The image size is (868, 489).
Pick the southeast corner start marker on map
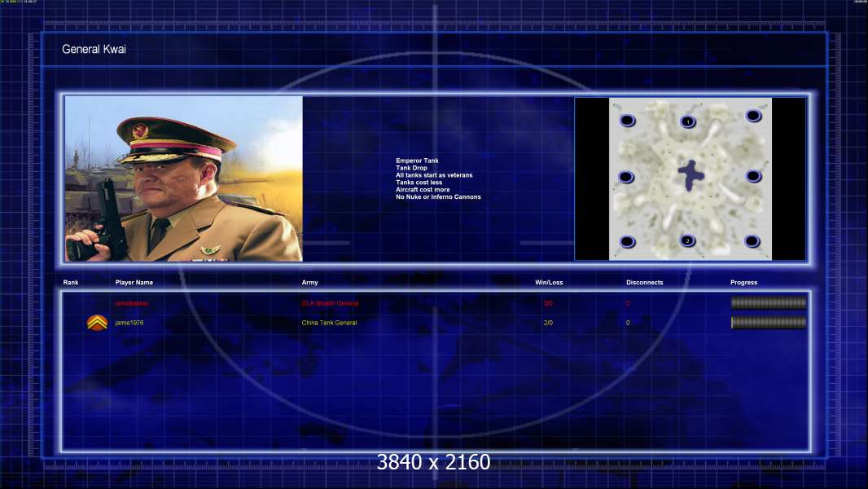click(752, 241)
